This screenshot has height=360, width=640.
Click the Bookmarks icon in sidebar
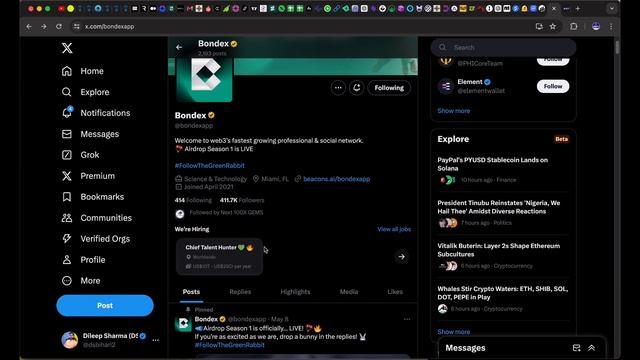(x=67, y=197)
